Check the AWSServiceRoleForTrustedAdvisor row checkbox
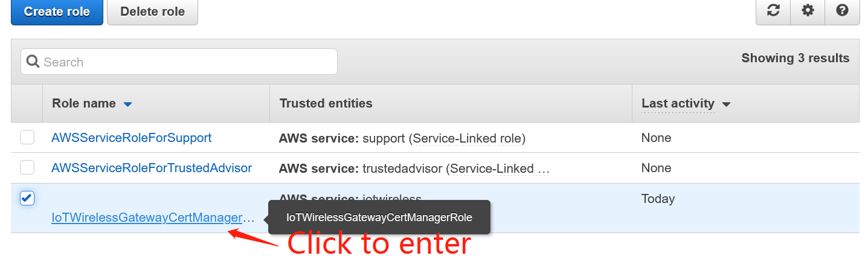The height and width of the screenshot is (267, 868). [27, 167]
